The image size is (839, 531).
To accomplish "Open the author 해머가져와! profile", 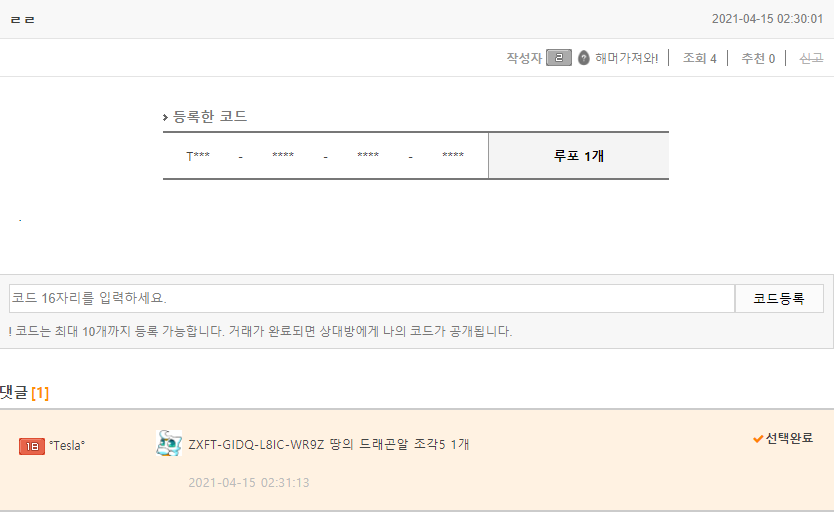I will pos(626,58).
